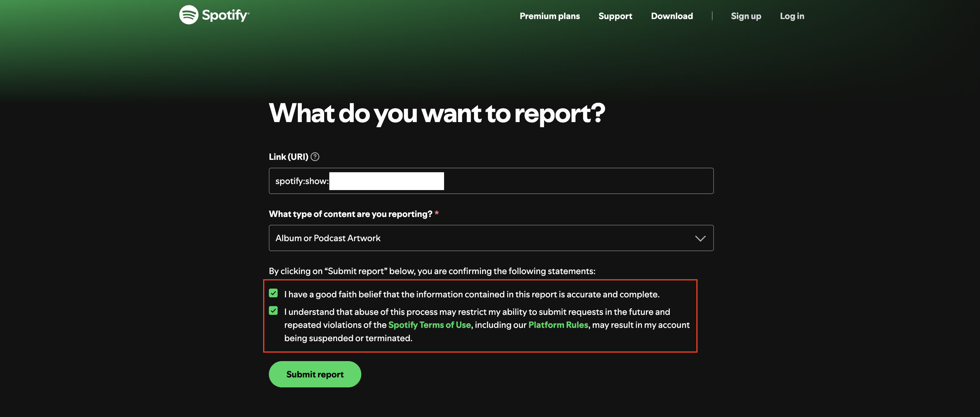Click Sign up in the header
The height and width of the screenshot is (417, 980).
[746, 16]
